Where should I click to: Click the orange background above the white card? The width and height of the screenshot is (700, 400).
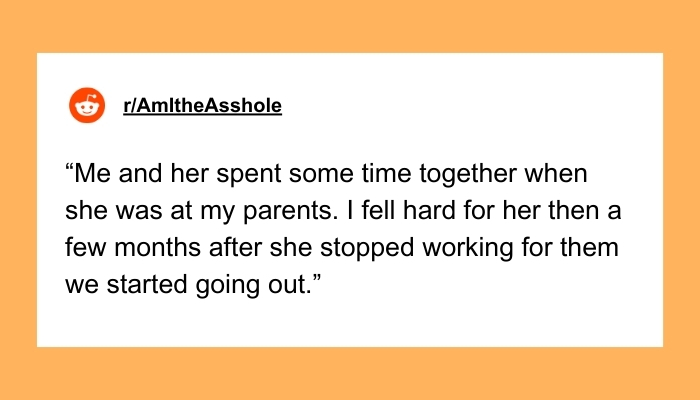click(350, 25)
